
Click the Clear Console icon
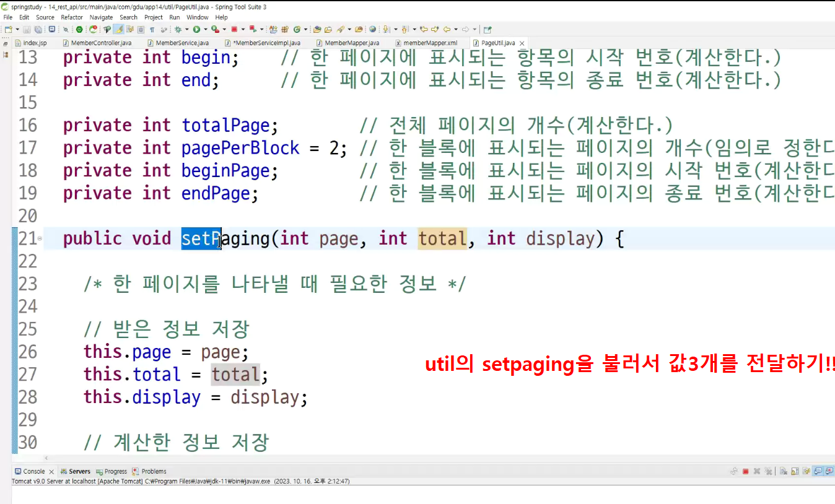pyautogui.click(x=784, y=471)
